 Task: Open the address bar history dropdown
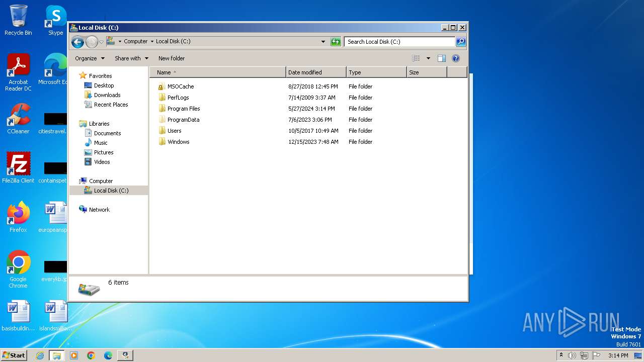(323, 42)
